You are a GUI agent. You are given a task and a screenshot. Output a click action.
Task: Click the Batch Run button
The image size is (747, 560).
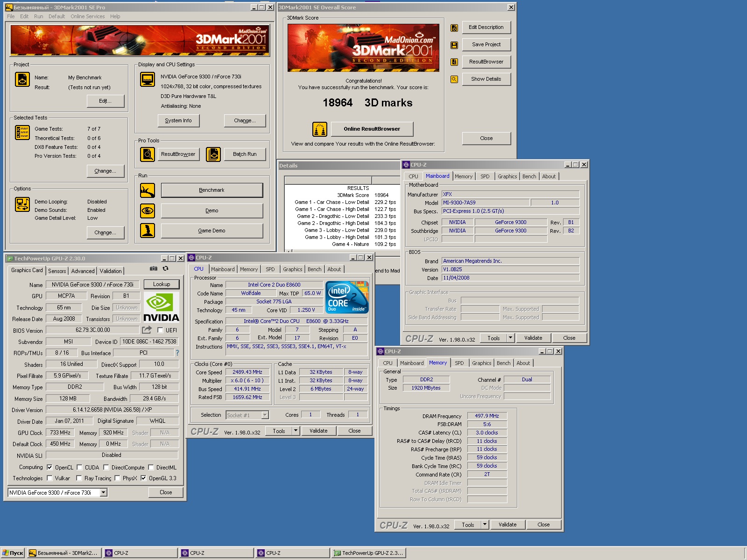click(x=245, y=154)
